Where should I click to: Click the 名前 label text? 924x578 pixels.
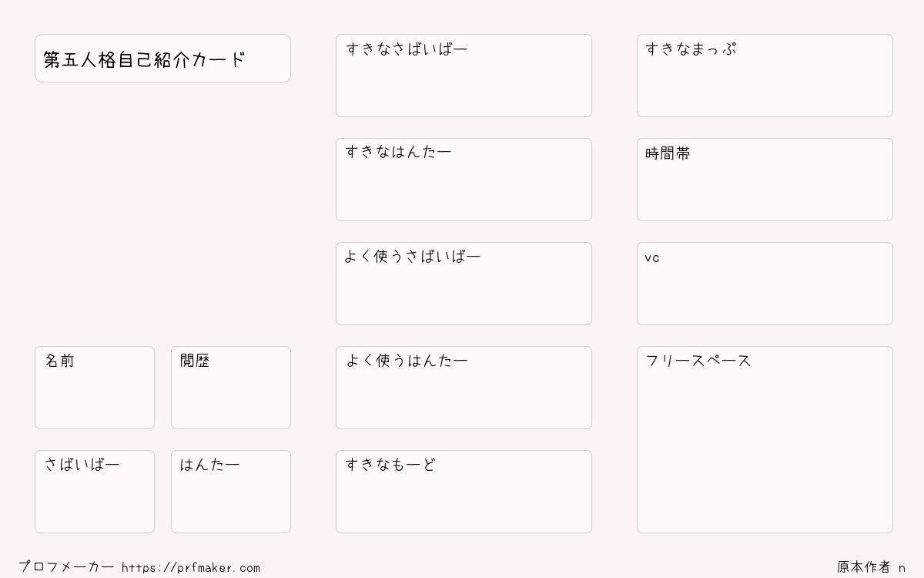[x=59, y=361]
